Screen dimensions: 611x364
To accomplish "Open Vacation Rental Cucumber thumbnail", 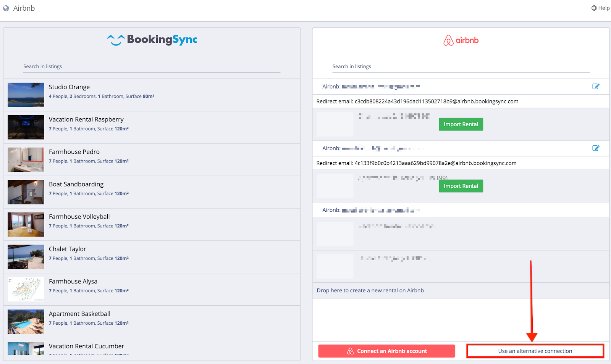I will coord(26,348).
